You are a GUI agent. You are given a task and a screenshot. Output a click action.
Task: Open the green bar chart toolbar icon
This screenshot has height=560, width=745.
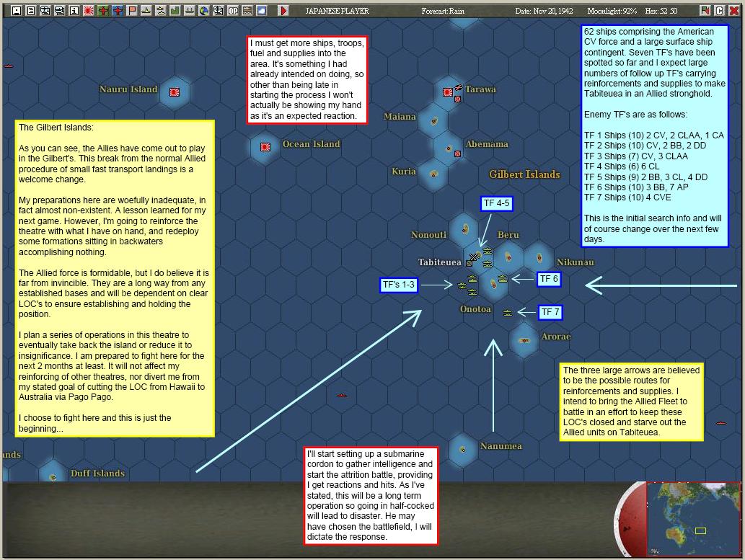click(x=175, y=10)
